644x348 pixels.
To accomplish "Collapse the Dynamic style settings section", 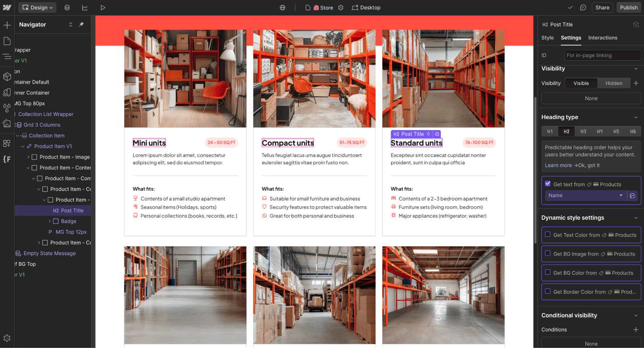I will point(636,217).
